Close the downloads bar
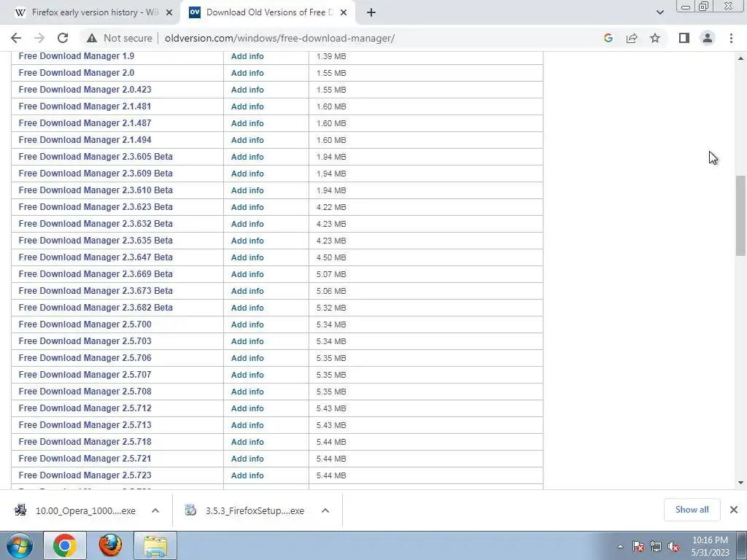Screen dimensions: 747x560 [734, 510]
